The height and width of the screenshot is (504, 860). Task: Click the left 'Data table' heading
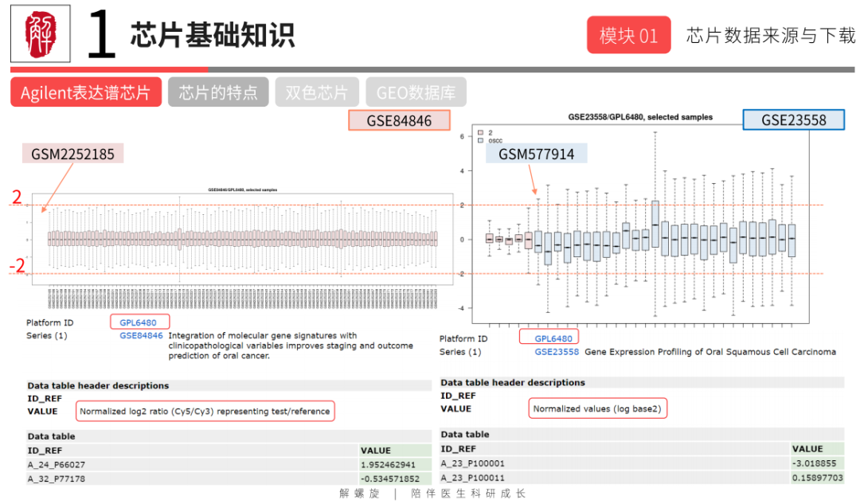51,436
